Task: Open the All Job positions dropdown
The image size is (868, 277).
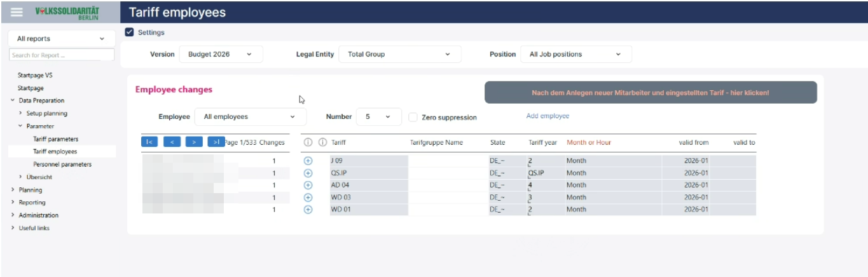Action: click(576, 54)
